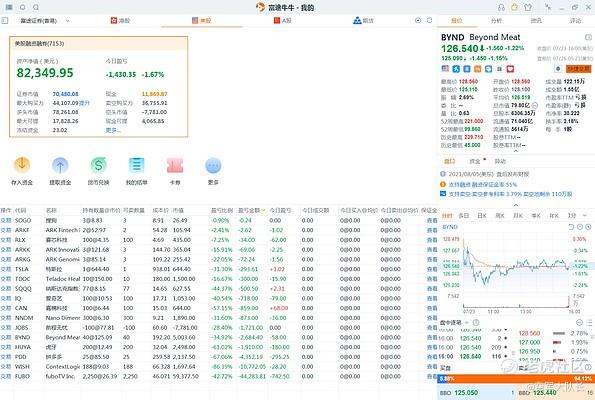
Task: Click the 2021/08/05 earnings announcement notice
Action: 489,174
